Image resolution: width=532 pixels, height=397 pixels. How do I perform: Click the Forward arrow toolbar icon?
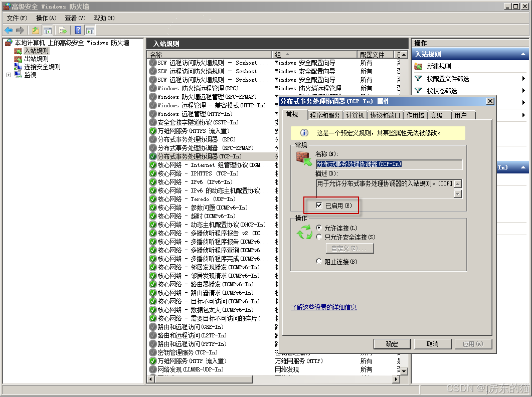(x=20, y=30)
